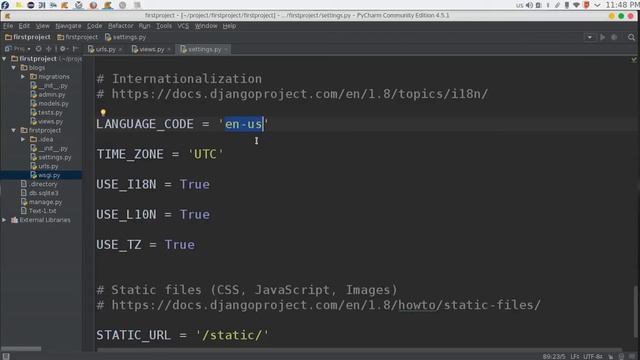Screen dimensions: 640x360
Task: Click the project panel horizontal scrollbar
Action: tap(21, 349)
